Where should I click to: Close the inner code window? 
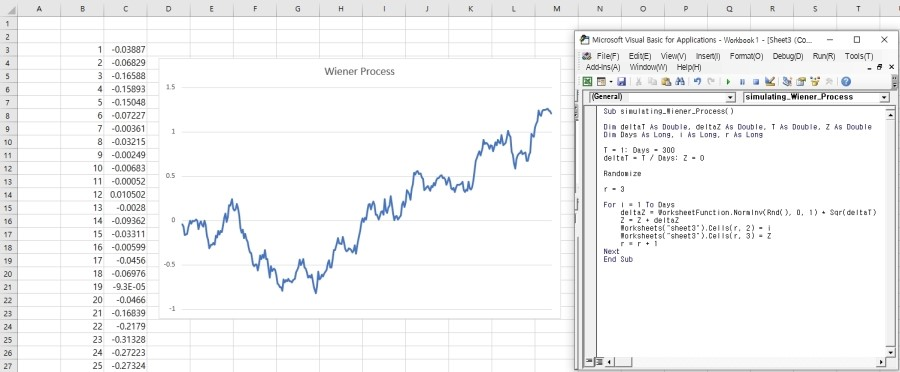click(891, 67)
